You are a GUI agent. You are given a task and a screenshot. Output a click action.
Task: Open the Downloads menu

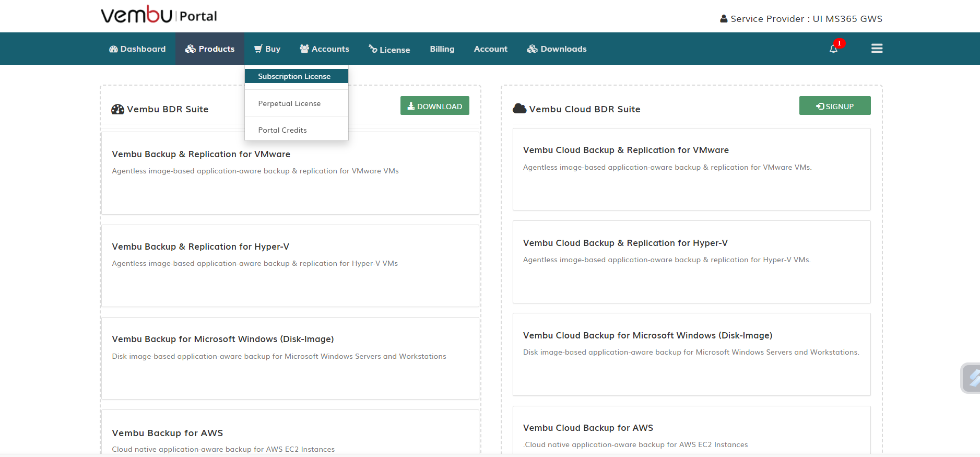click(x=557, y=49)
